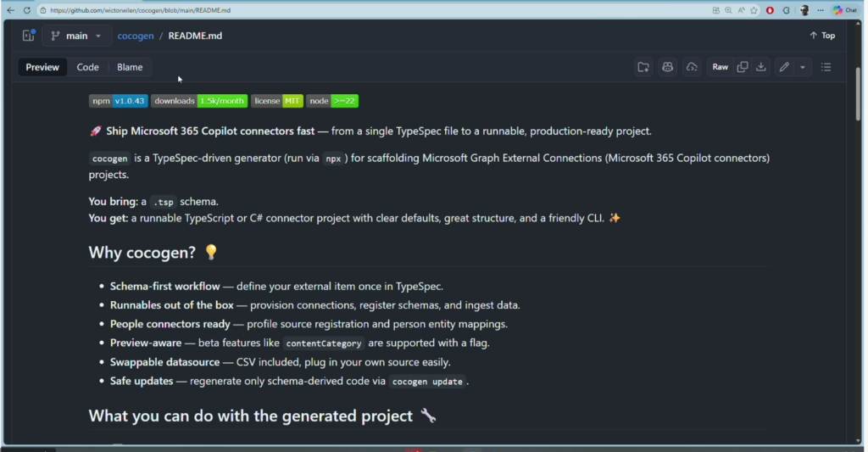Open the browser extensions puzzle icon

coord(786,10)
